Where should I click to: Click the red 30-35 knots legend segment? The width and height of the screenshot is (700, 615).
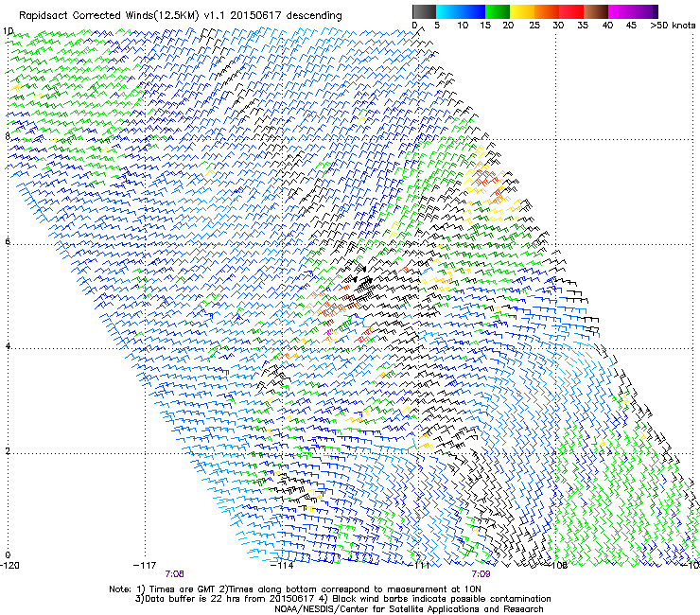(x=571, y=11)
